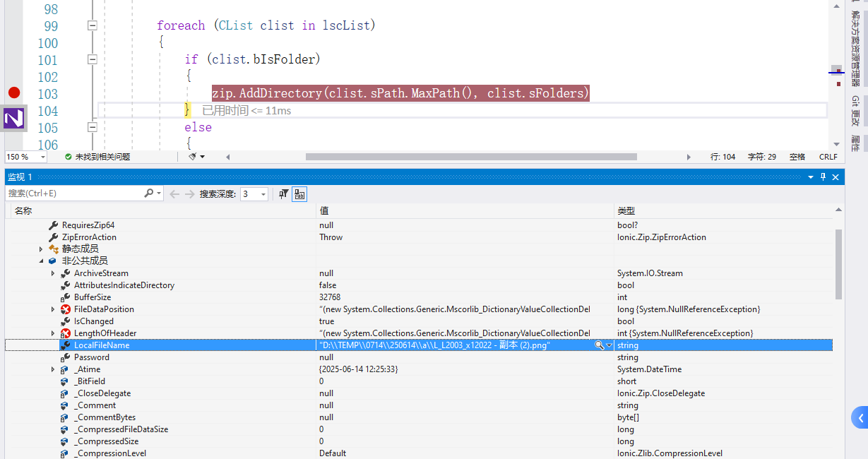Collapse the 非公共成员 tree node

pos(41,261)
